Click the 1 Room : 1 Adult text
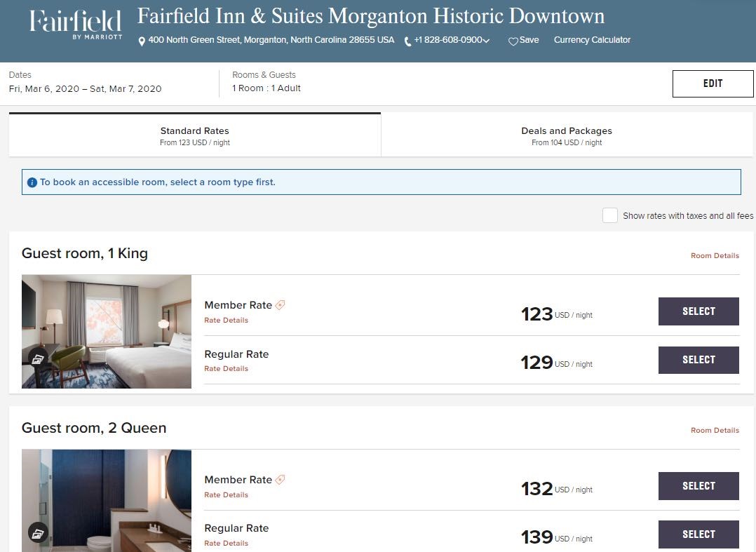This screenshot has height=552, width=756. pos(266,88)
